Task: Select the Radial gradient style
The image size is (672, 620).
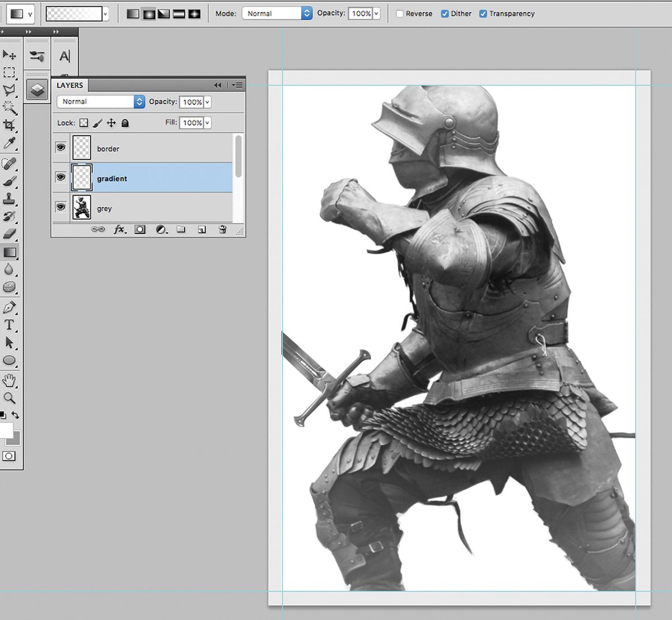Action: pos(149,13)
